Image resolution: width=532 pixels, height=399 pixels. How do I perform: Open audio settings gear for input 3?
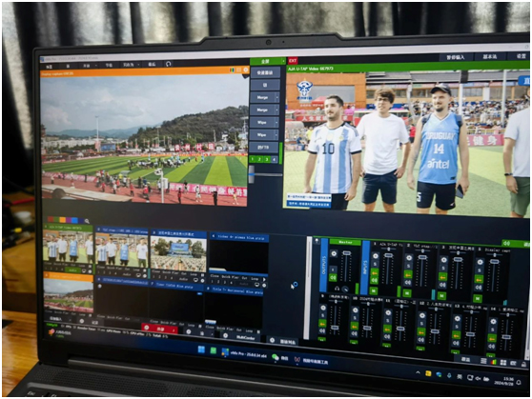tap(443, 260)
